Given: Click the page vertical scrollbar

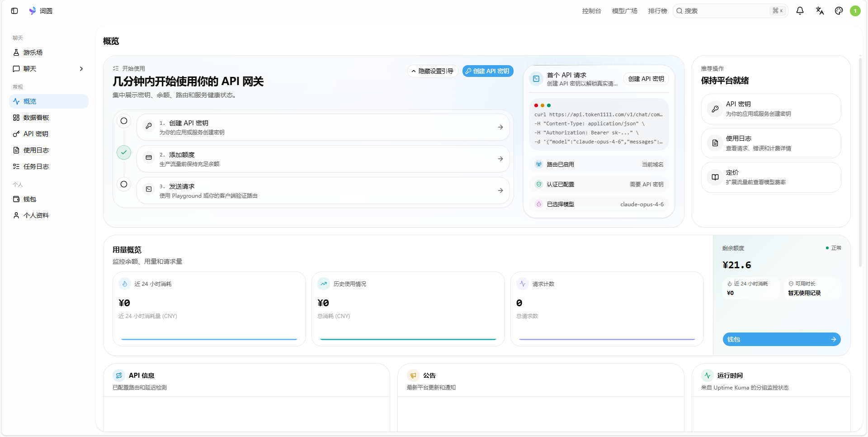Looking at the screenshot, I should pos(860,162).
